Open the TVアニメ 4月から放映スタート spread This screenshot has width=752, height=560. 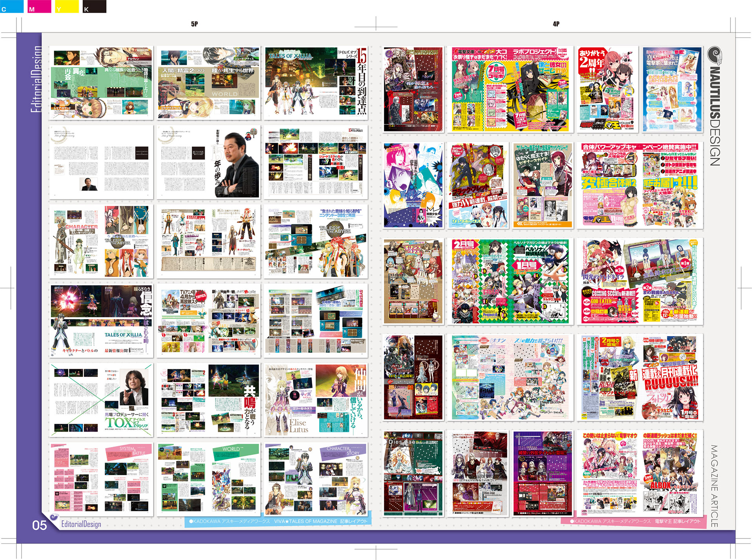point(208,321)
